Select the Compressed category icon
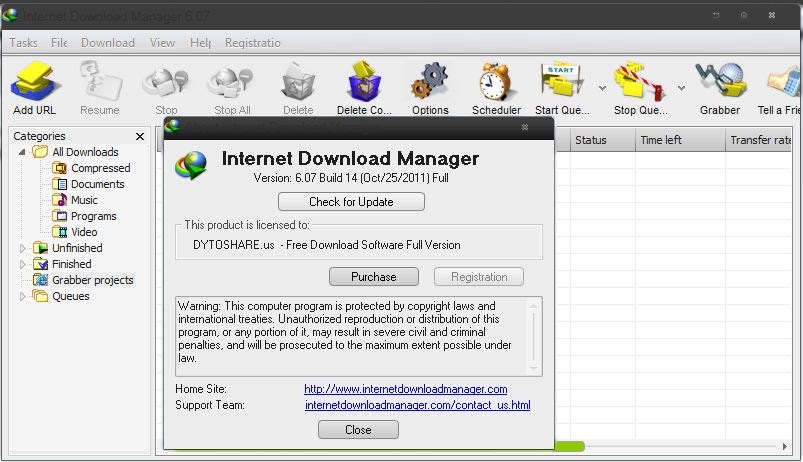Screen dimensions: 803x462 (x=59, y=168)
